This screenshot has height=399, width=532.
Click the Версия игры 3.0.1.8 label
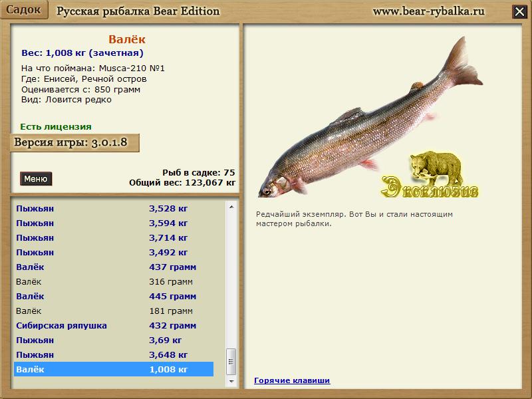(74, 142)
